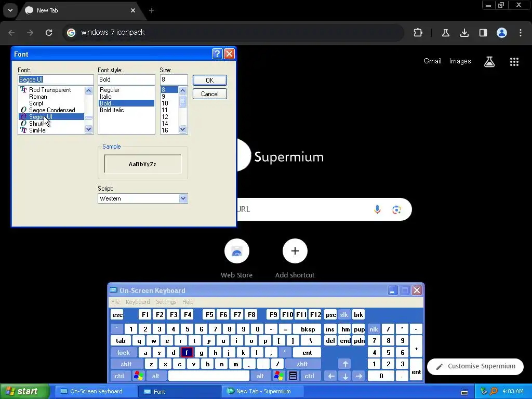Click font list scroll up arrow
Screen dimensions: 532x399
[89, 90]
